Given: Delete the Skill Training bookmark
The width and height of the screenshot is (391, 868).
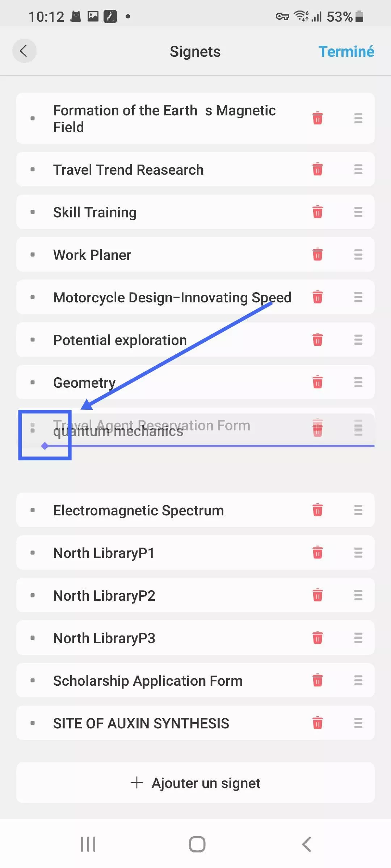Looking at the screenshot, I should [x=318, y=212].
